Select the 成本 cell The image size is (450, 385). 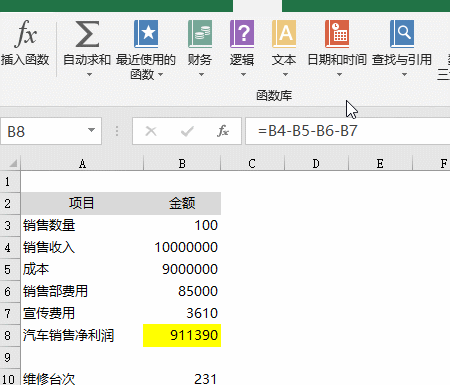(82, 269)
